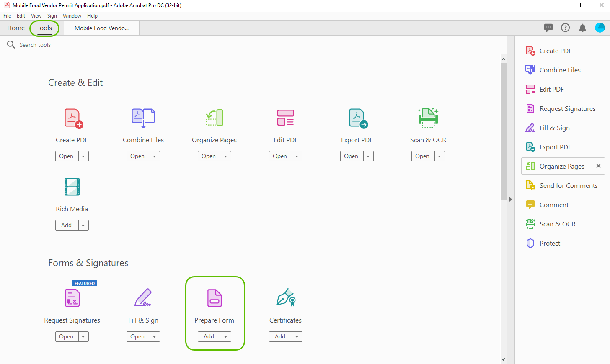610x364 pixels.
Task: Open the Fill & Sign pencil icon
Action: (x=143, y=298)
